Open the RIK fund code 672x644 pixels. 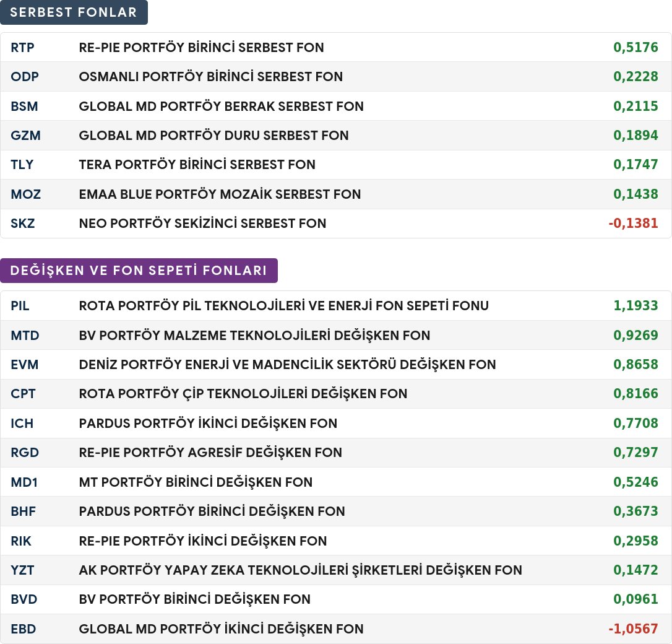tap(21, 541)
